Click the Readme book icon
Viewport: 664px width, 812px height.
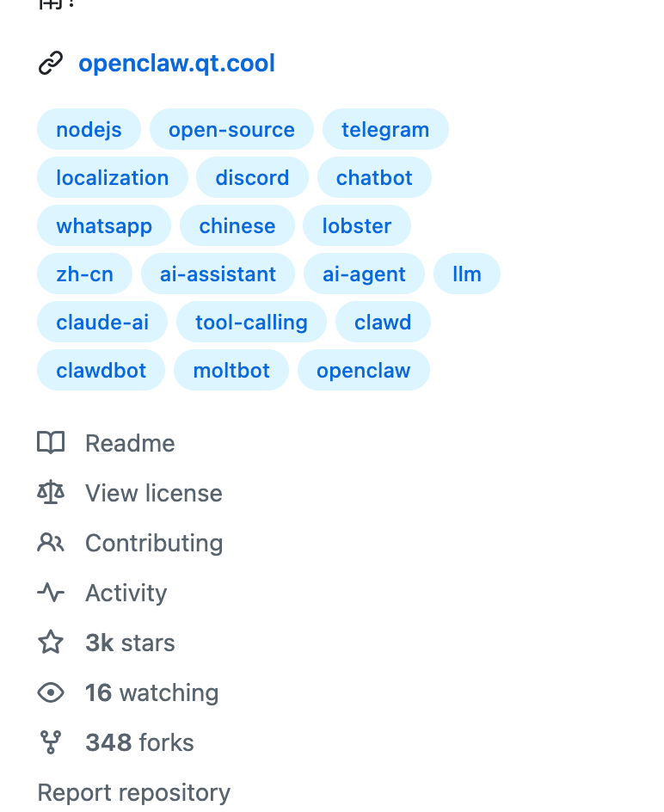coord(51,443)
